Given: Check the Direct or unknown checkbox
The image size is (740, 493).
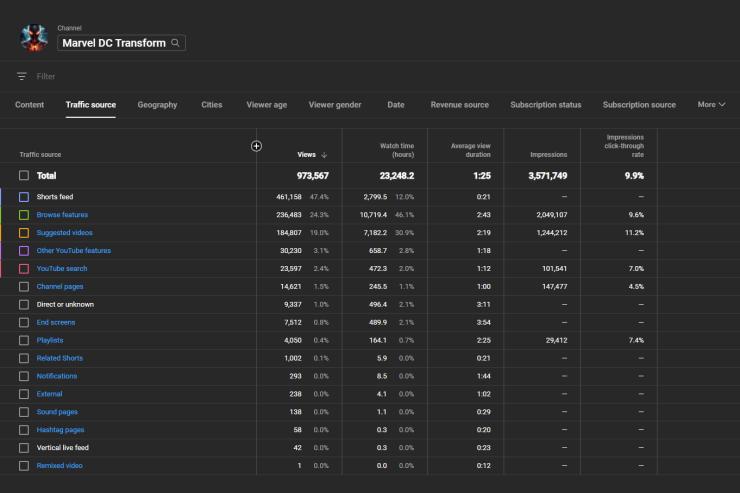Looking at the screenshot, I should (24, 304).
